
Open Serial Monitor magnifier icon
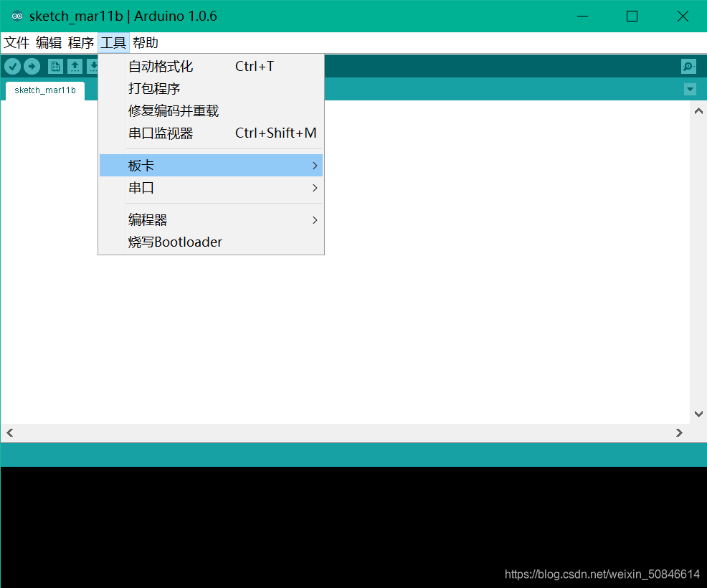click(688, 67)
